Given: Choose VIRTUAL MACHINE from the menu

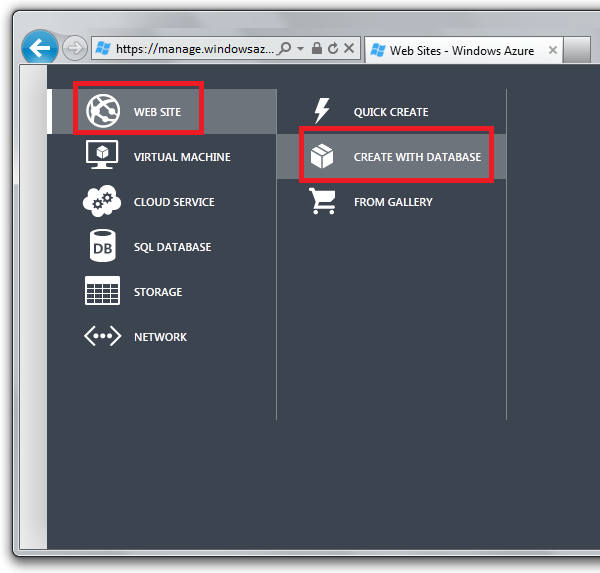Looking at the screenshot, I should coord(182,157).
